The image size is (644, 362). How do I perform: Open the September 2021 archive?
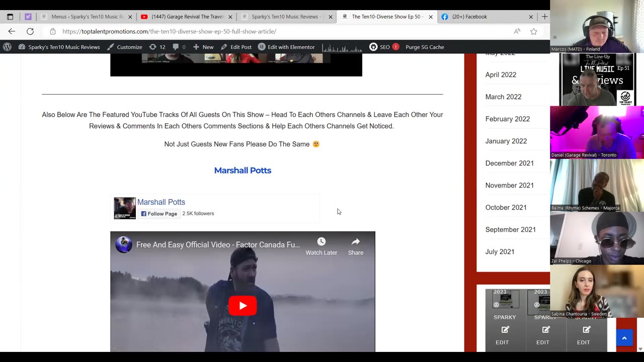click(510, 229)
